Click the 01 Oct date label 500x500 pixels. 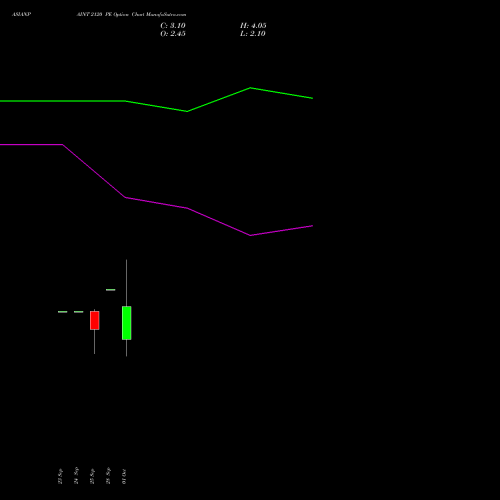pyautogui.click(x=124, y=476)
